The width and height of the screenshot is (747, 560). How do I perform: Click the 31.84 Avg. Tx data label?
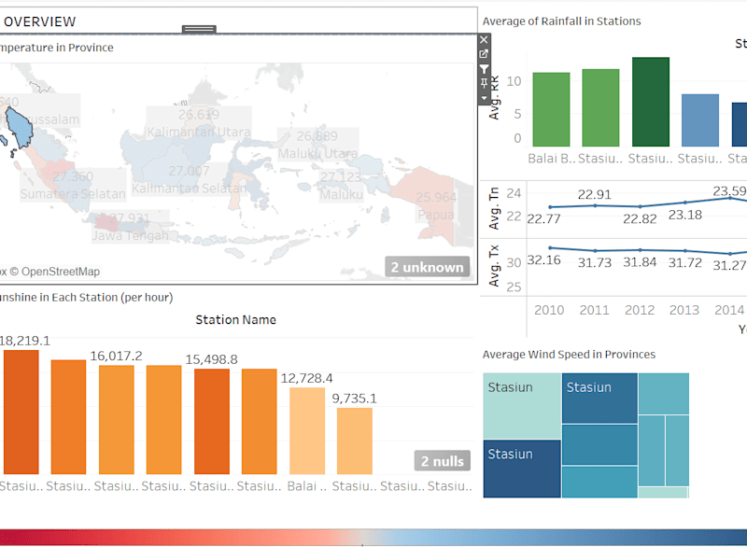(640, 262)
